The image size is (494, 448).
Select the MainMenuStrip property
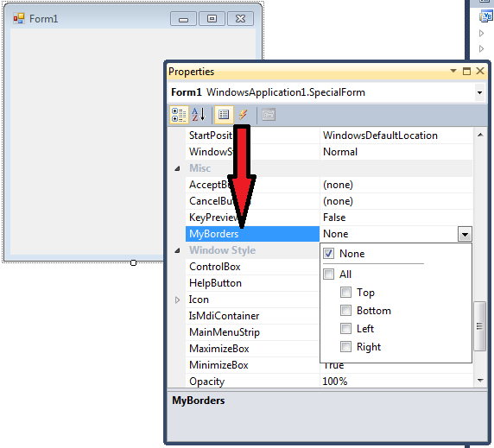(252, 332)
